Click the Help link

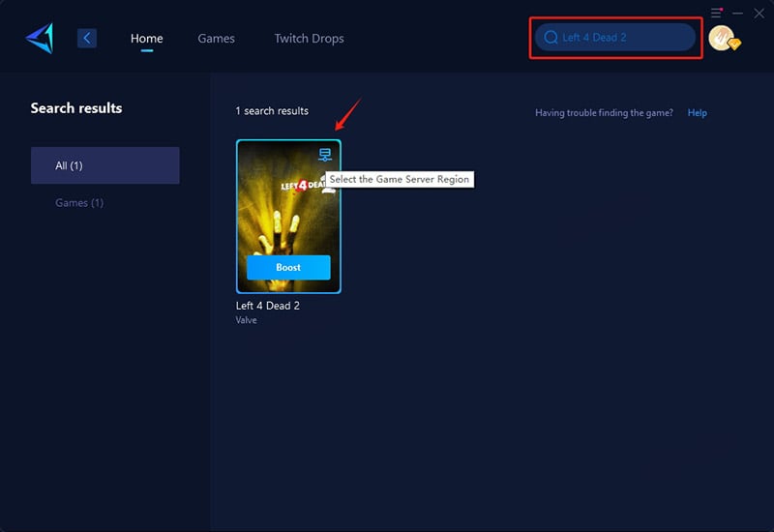697,113
